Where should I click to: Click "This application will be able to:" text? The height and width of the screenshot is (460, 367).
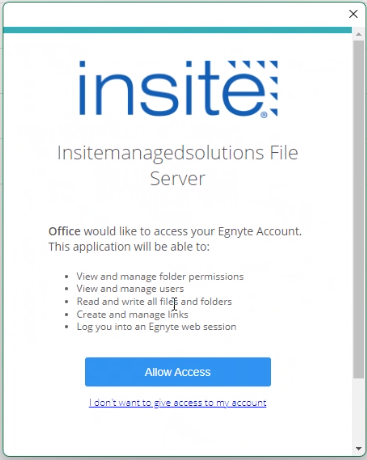coord(129,247)
